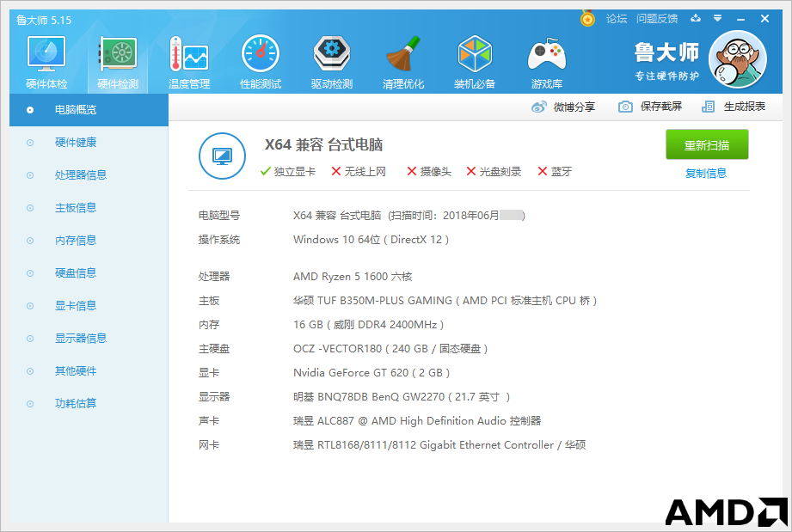
Task: Click the gold medal icon in title bar
Action: [587, 19]
